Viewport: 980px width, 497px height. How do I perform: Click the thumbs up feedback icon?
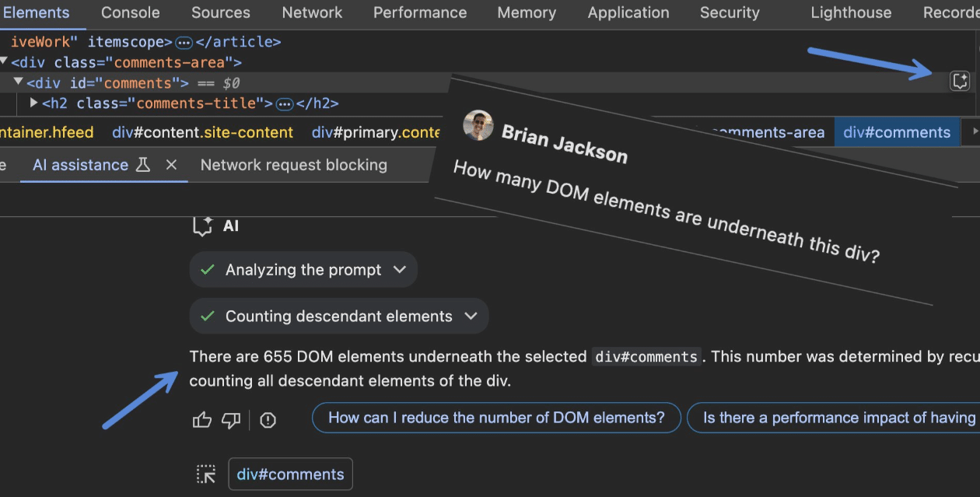point(202,420)
